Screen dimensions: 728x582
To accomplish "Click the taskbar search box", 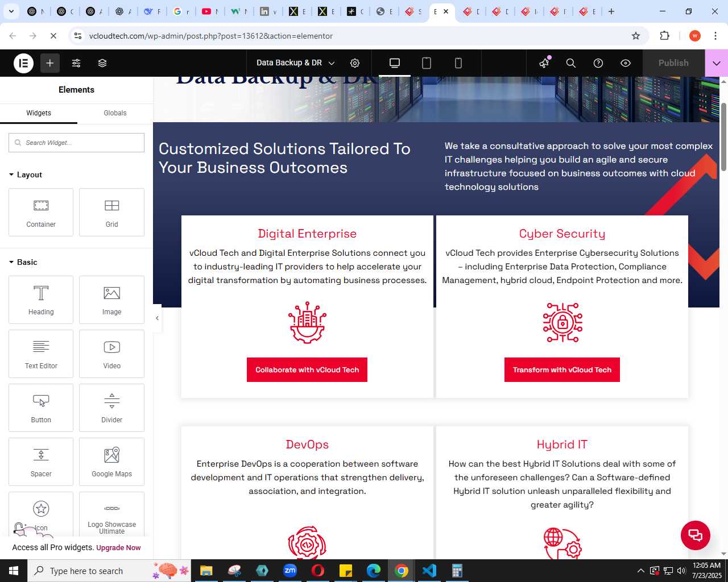I will click(110, 571).
